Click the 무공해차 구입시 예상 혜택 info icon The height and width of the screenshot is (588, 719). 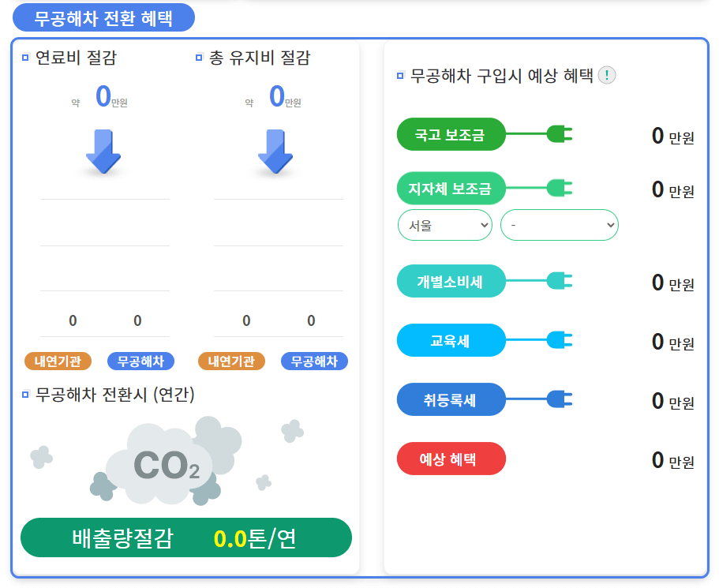coord(606,76)
